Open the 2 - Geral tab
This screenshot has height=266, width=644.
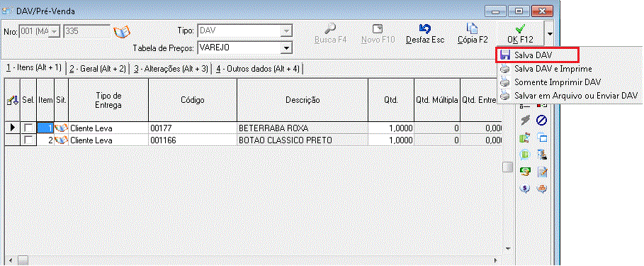97,69
